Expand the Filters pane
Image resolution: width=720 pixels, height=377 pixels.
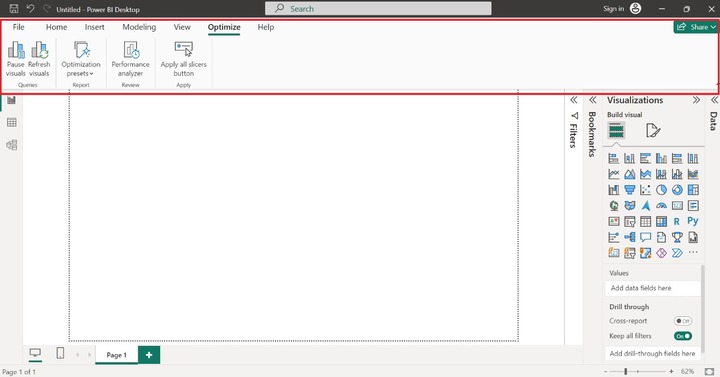click(574, 100)
